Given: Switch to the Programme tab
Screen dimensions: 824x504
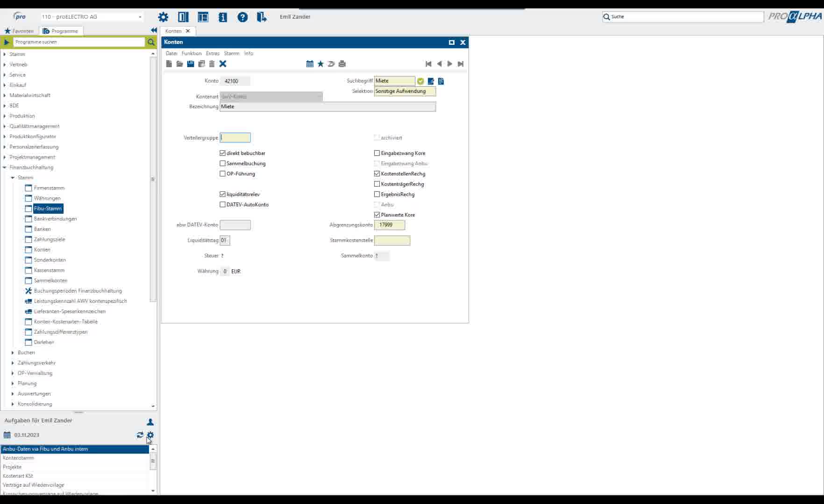Looking at the screenshot, I should click(61, 31).
